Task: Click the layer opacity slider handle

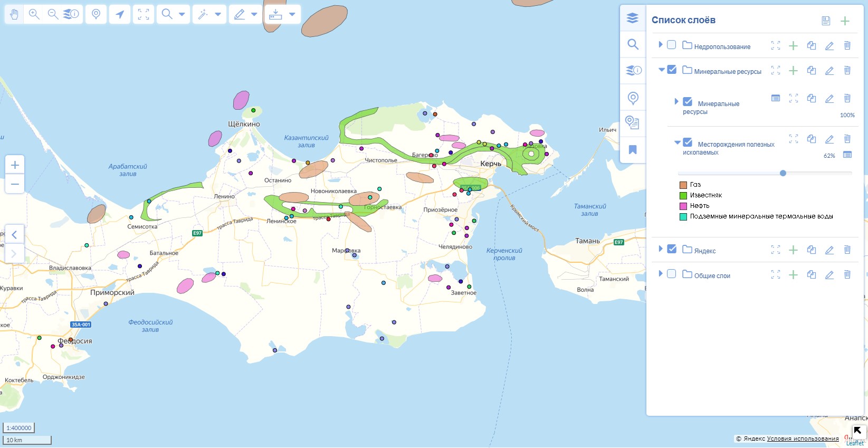Action: tap(783, 173)
